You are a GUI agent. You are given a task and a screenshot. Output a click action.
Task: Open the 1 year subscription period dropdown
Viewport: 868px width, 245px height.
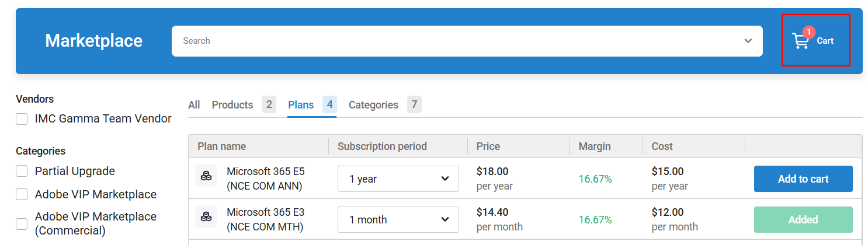(x=398, y=179)
